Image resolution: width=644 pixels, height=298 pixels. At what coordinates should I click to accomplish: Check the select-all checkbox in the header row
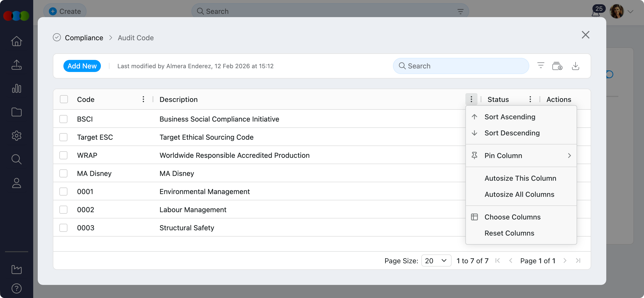point(64,99)
